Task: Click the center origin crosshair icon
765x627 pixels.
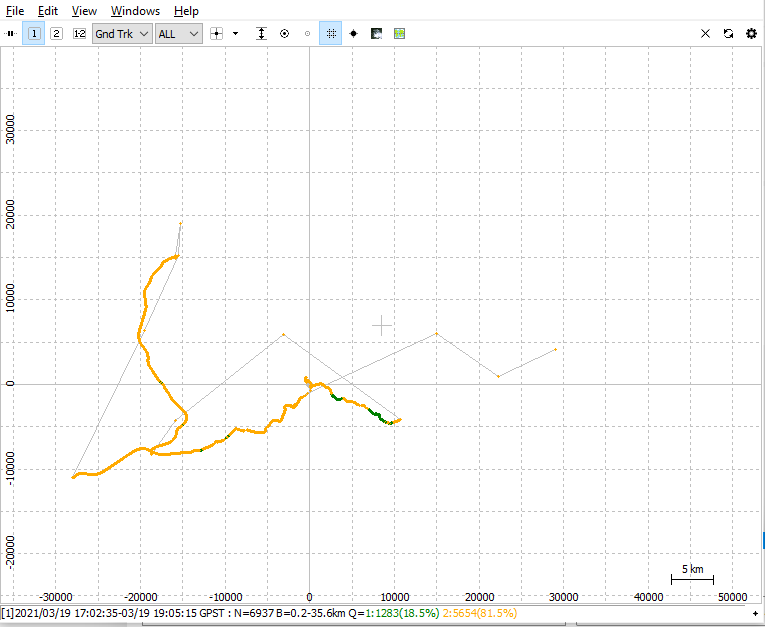Action: [216, 34]
